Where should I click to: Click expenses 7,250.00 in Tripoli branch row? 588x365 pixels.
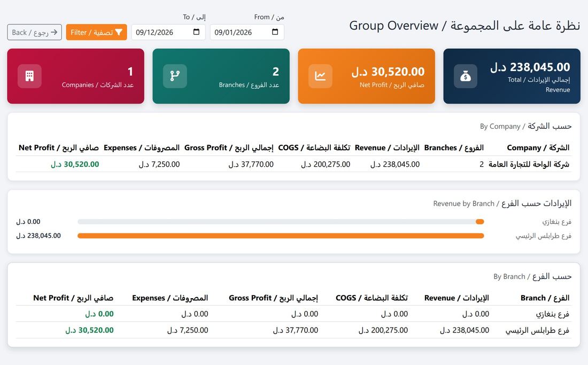tap(188, 330)
